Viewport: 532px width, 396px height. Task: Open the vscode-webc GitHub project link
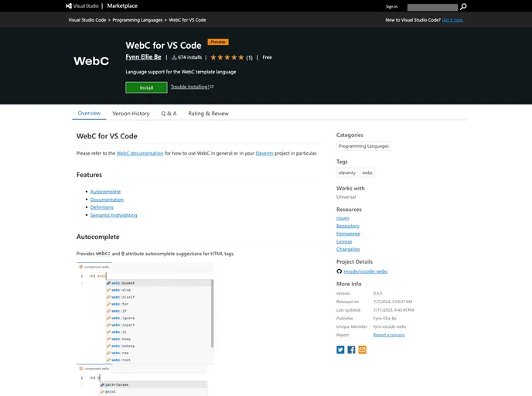366,271
